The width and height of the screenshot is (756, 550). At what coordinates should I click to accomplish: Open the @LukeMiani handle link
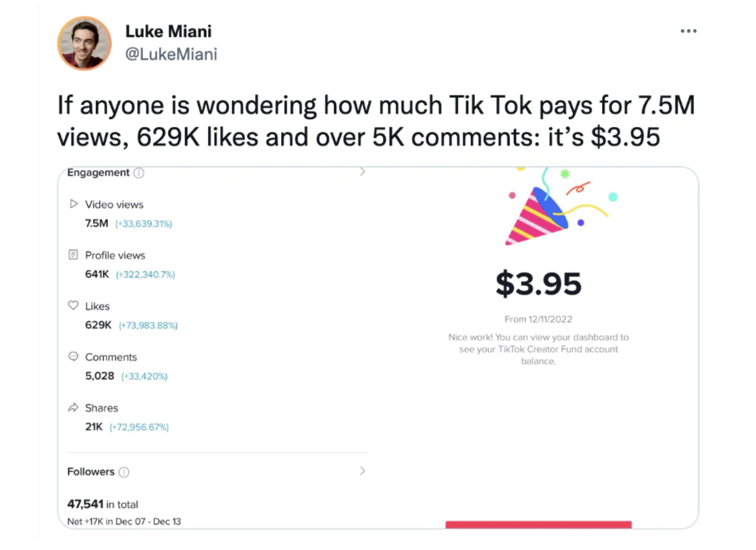[x=171, y=54]
